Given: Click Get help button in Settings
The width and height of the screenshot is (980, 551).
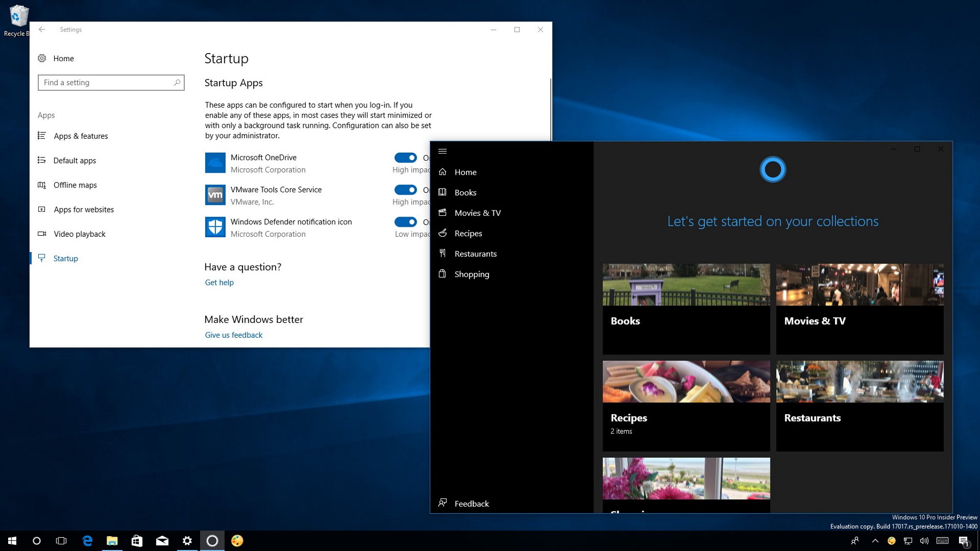Looking at the screenshot, I should (x=219, y=282).
